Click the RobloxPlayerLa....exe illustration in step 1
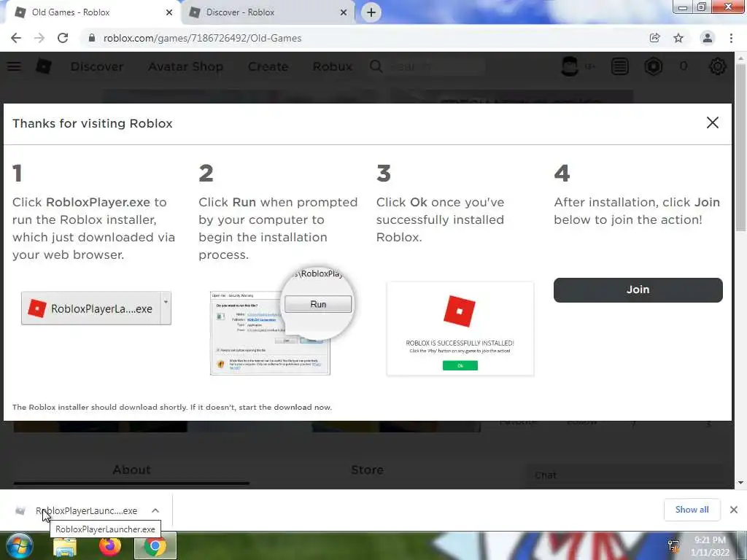 tap(96, 308)
